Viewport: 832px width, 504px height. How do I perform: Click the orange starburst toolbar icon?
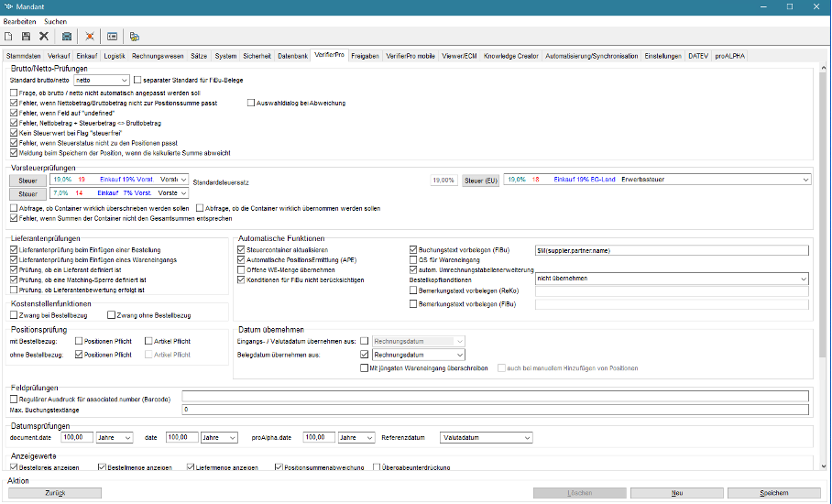click(90, 37)
